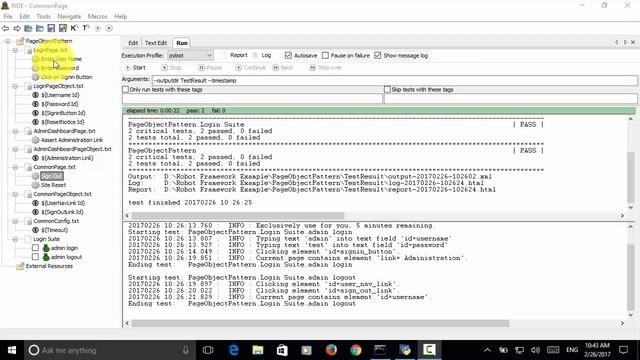Select the Click on Signin Button keyword
This screenshot has height=360, width=640.
click(x=67, y=77)
